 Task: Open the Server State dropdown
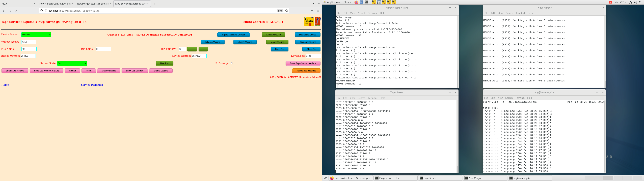(x=72, y=63)
